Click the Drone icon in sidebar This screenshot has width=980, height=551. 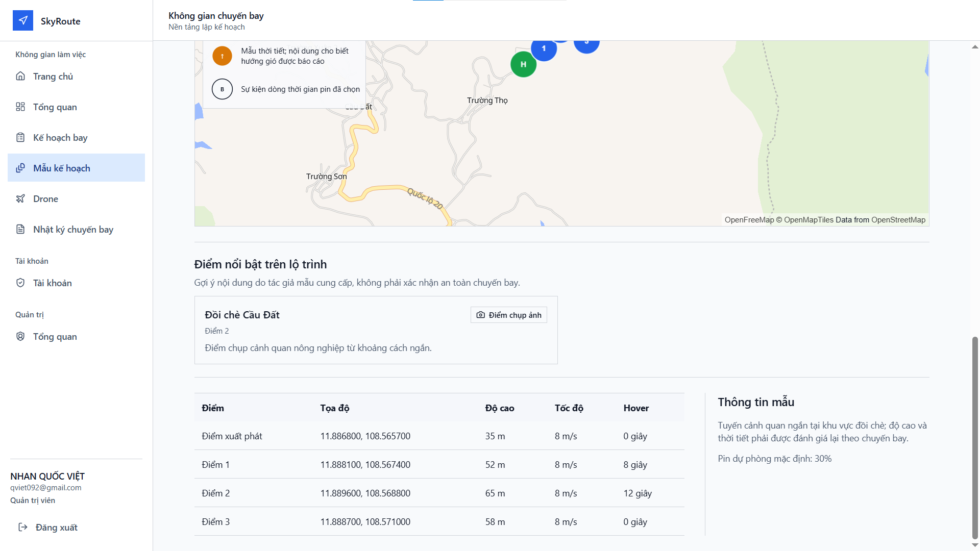(20, 198)
